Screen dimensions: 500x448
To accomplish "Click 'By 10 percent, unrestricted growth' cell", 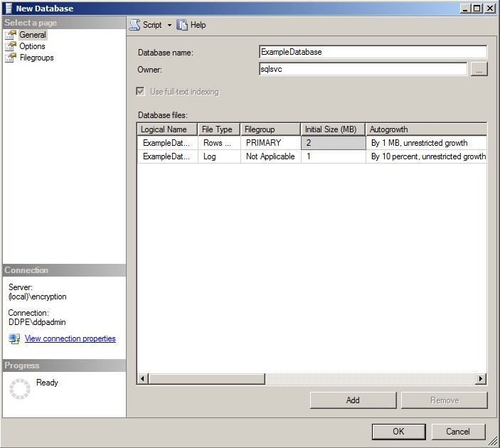I will tap(426, 156).
